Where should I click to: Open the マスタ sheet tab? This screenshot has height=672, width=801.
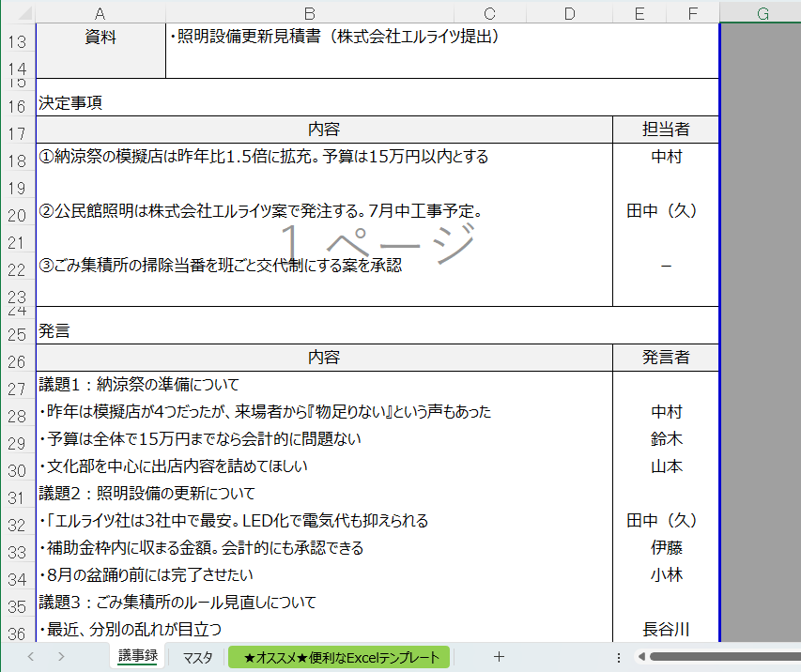[197, 657]
